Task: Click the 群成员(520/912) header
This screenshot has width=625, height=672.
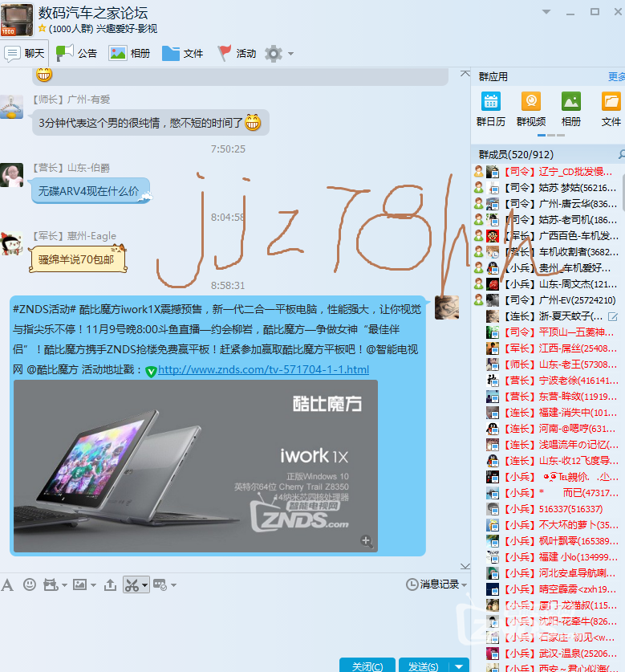Action: coord(516,154)
